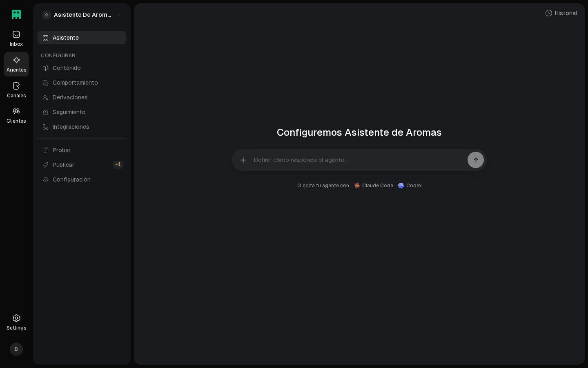The width and height of the screenshot is (588, 368).
Task: Click the user avatar labeled B
Action: pyautogui.click(x=16, y=349)
